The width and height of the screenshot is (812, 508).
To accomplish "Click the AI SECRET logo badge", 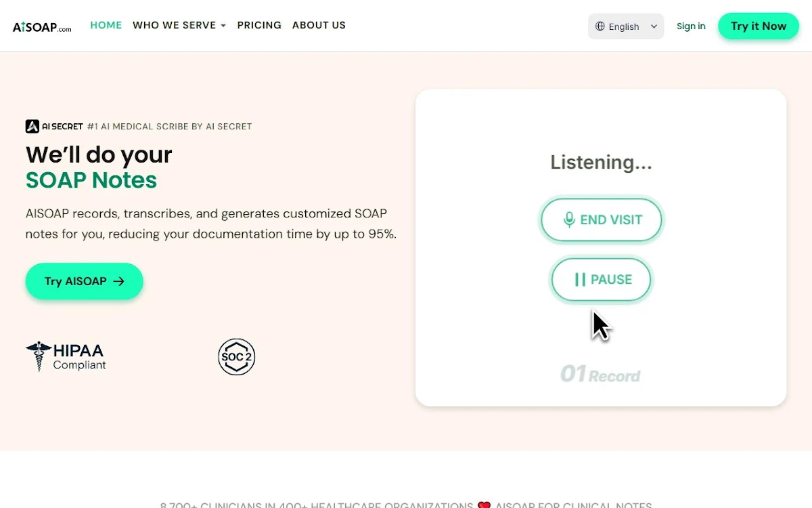I will coord(54,126).
